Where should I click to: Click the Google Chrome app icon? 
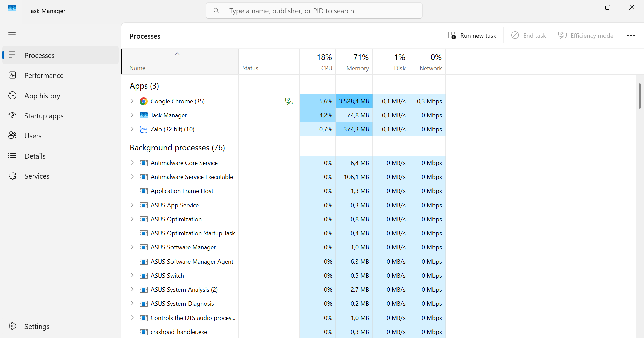pos(144,101)
